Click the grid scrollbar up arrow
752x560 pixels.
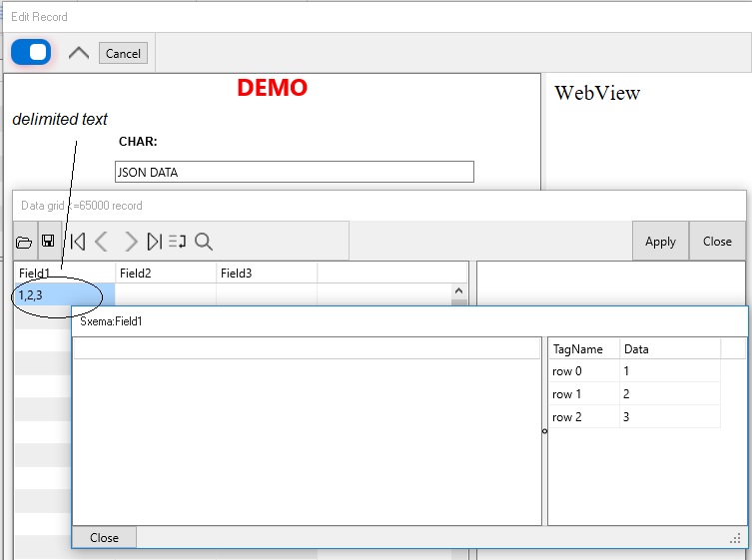(458, 291)
